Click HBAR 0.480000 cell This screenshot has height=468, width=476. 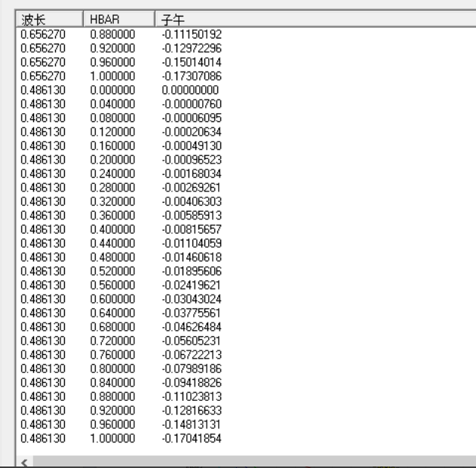pyautogui.click(x=112, y=257)
